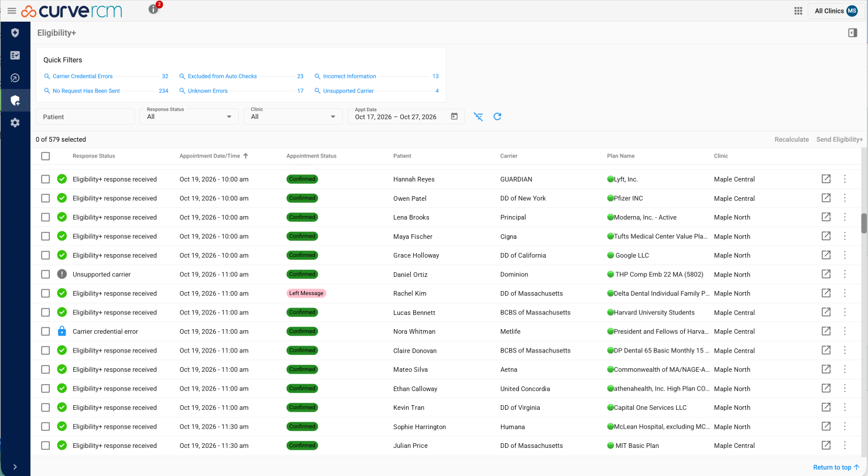Open more options for Owen Patel row
This screenshot has height=476, width=868.
(x=845, y=198)
